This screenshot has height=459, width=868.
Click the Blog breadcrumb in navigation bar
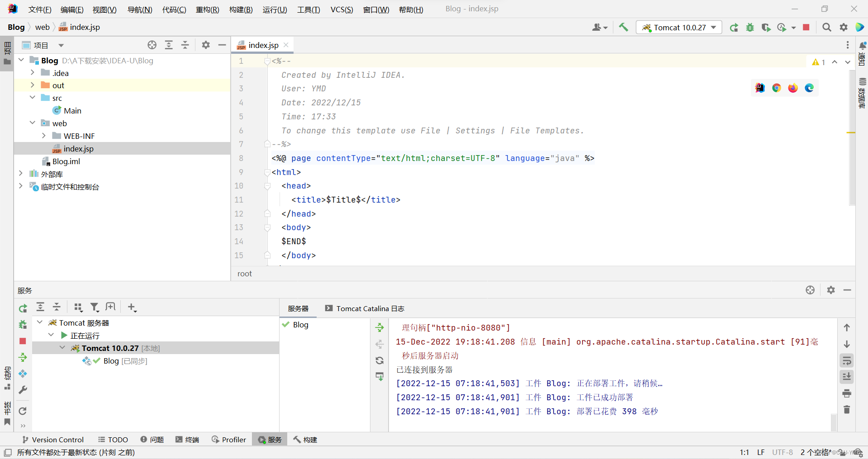click(x=16, y=27)
